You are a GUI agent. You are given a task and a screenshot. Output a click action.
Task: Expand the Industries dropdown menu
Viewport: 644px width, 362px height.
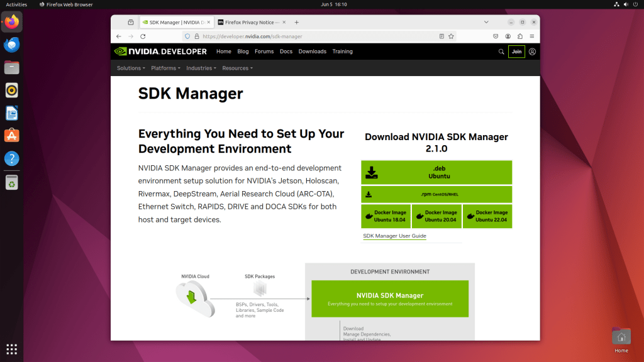[x=201, y=68]
